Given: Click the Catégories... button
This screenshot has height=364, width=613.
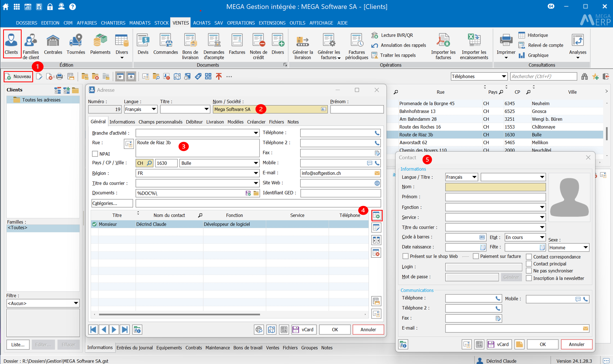Looking at the screenshot, I should (x=112, y=203).
